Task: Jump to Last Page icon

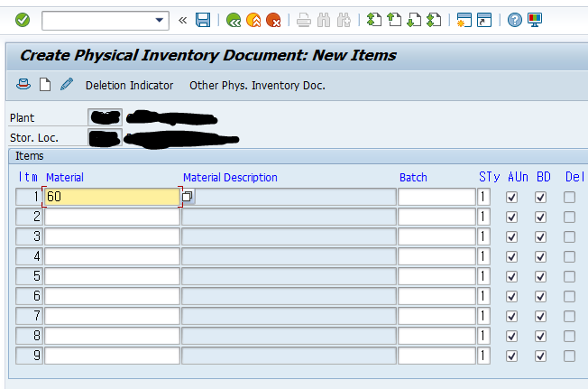Action: coord(434,20)
